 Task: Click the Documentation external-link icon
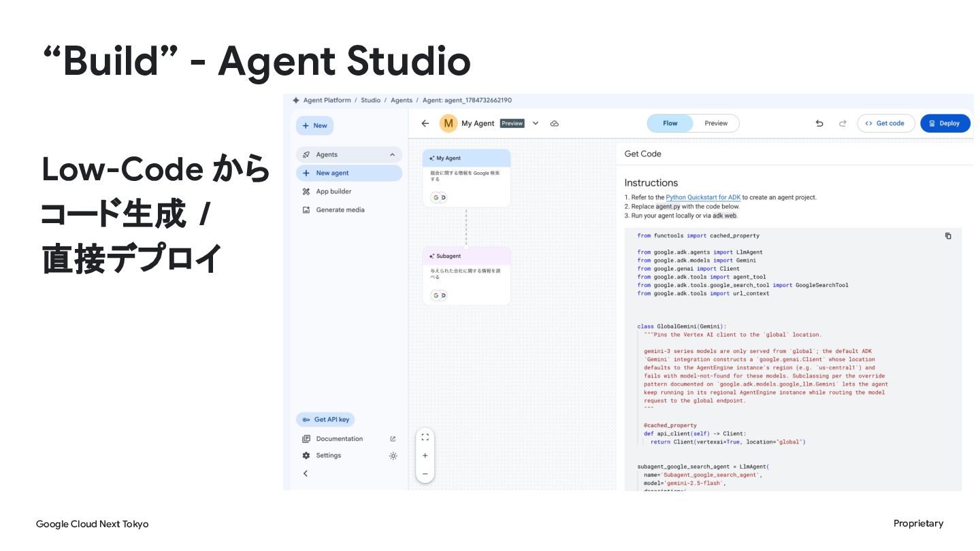point(393,439)
